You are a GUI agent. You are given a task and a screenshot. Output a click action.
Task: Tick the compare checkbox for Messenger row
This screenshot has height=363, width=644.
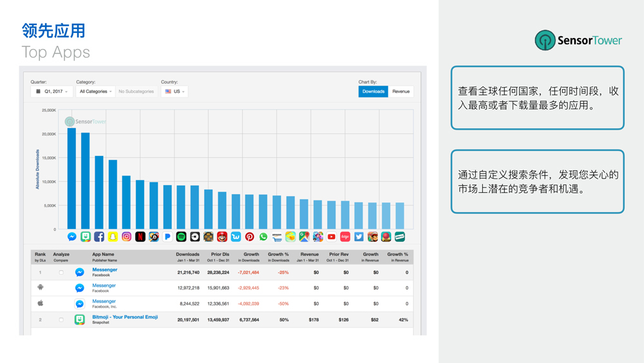pos(61,273)
